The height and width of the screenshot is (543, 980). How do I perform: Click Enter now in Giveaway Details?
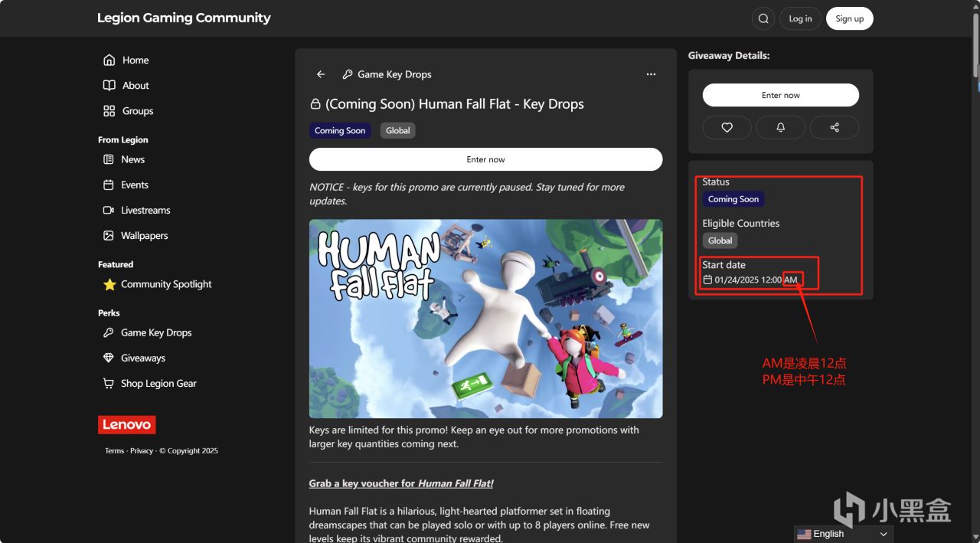(781, 95)
